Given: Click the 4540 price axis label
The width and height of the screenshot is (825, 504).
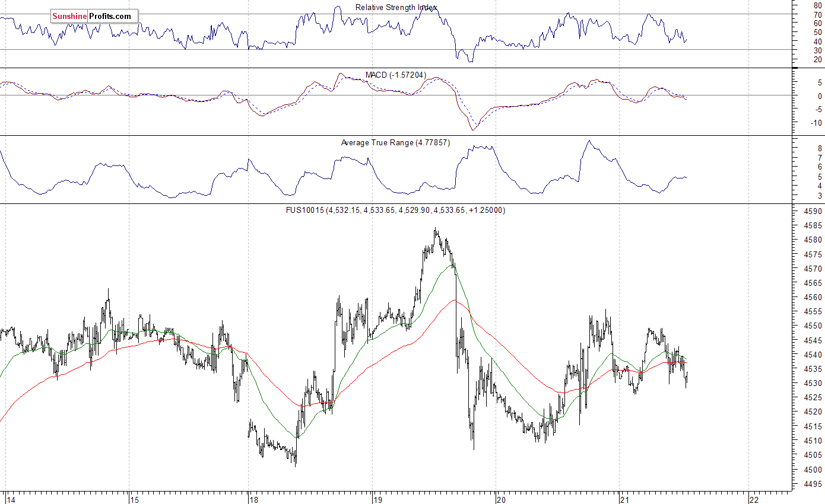Looking at the screenshot, I should (814, 355).
